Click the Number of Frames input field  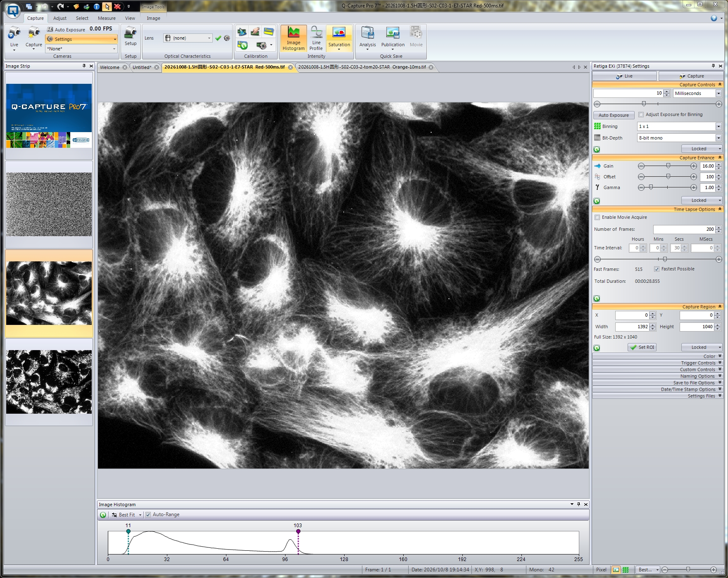click(x=684, y=229)
